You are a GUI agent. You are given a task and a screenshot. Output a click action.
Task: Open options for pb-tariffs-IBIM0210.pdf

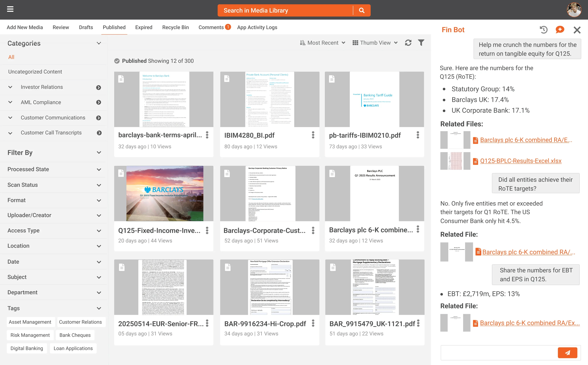tap(418, 135)
